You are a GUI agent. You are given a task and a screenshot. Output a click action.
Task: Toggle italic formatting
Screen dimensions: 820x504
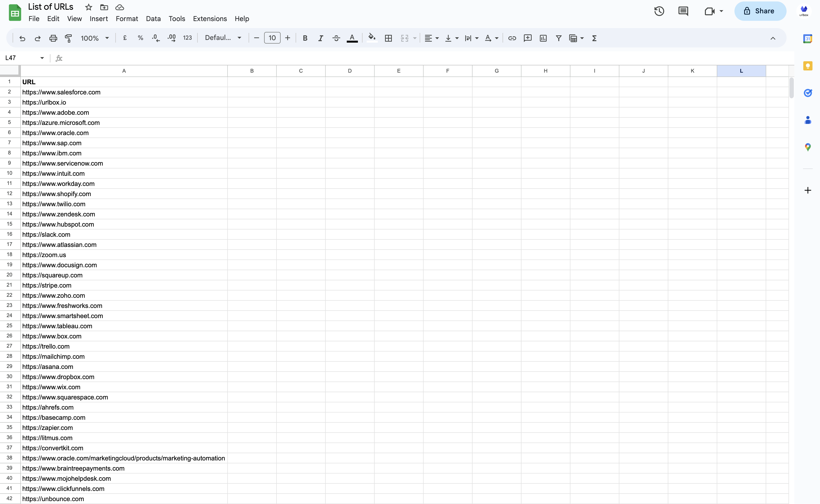coord(320,38)
